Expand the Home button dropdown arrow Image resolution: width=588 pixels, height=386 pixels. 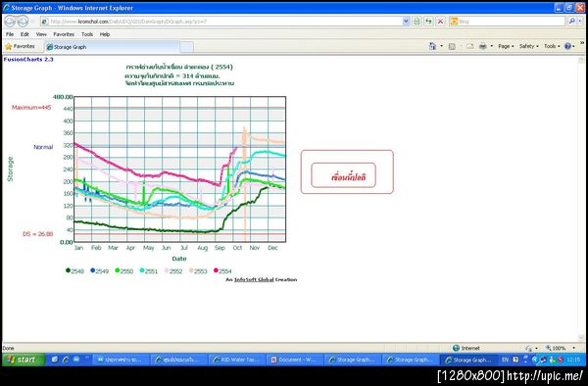[441, 46]
